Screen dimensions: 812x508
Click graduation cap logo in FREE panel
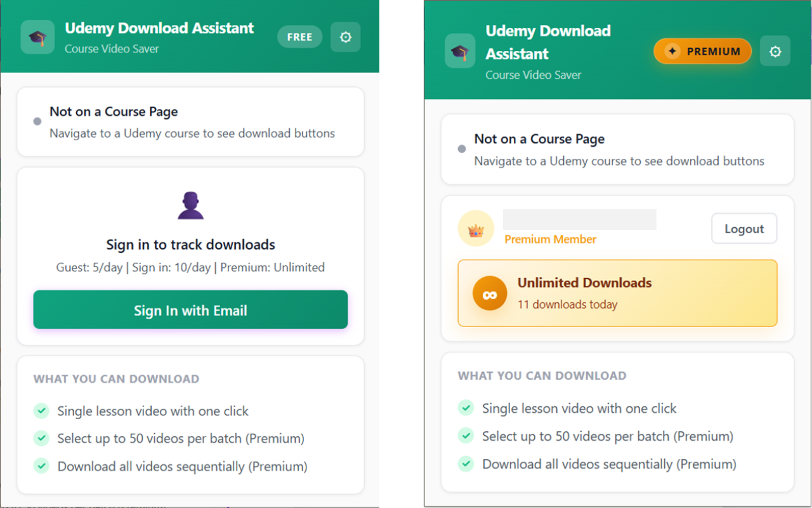[x=37, y=37]
